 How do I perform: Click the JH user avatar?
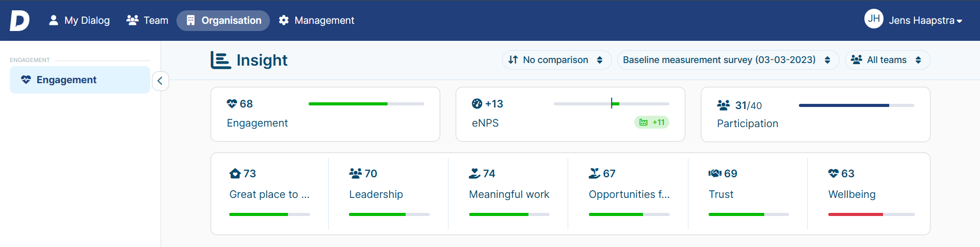point(874,19)
